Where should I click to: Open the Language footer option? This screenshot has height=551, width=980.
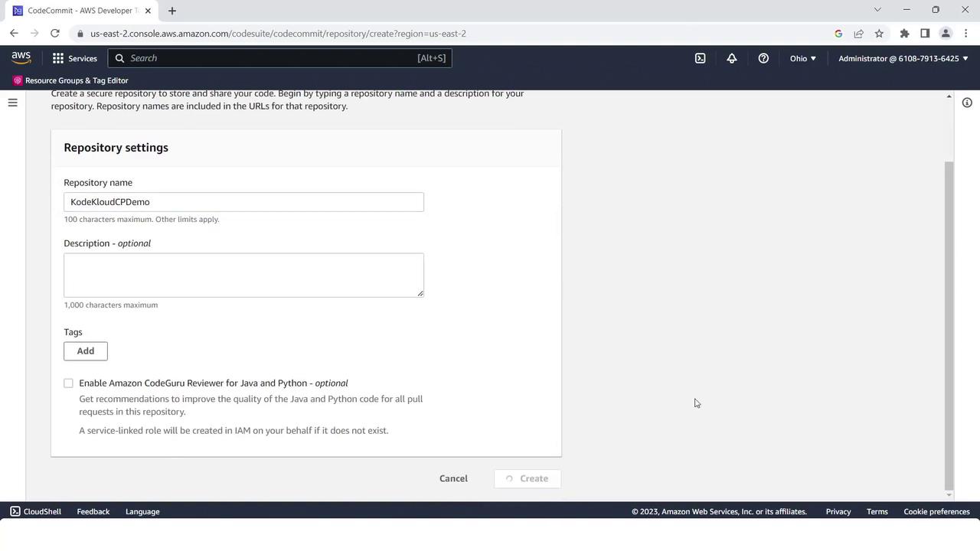point(142,511)
